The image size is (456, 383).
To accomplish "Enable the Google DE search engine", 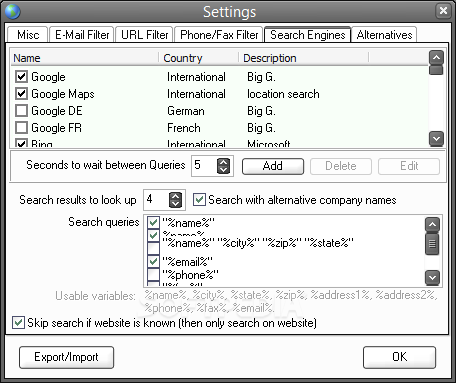I will click(21, 111).
